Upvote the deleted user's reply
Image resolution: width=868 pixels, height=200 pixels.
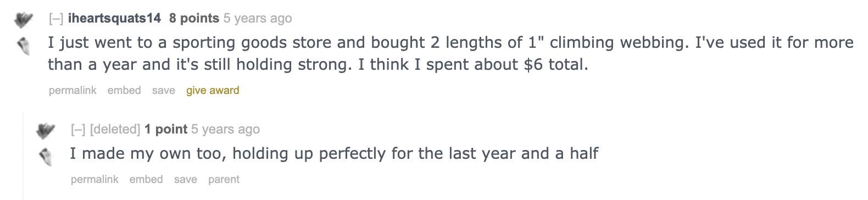click(45, 131)
